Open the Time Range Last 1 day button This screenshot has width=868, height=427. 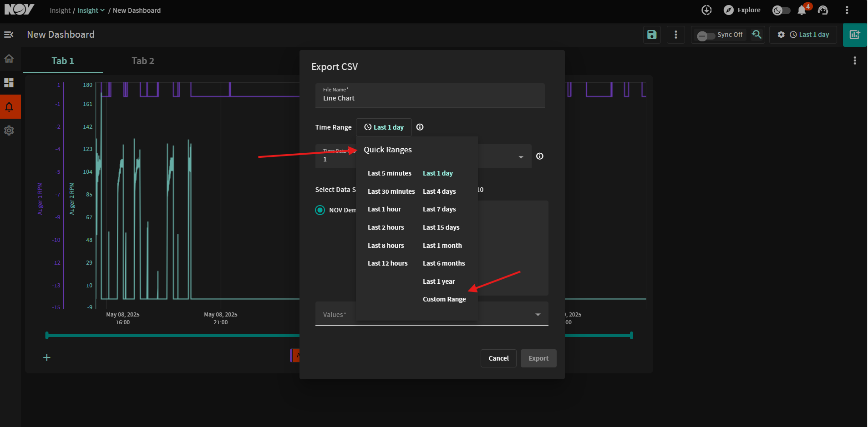384,127
